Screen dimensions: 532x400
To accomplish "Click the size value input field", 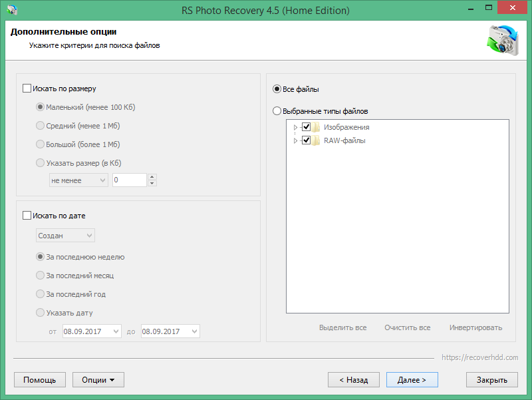I will [x=129, y=180].
